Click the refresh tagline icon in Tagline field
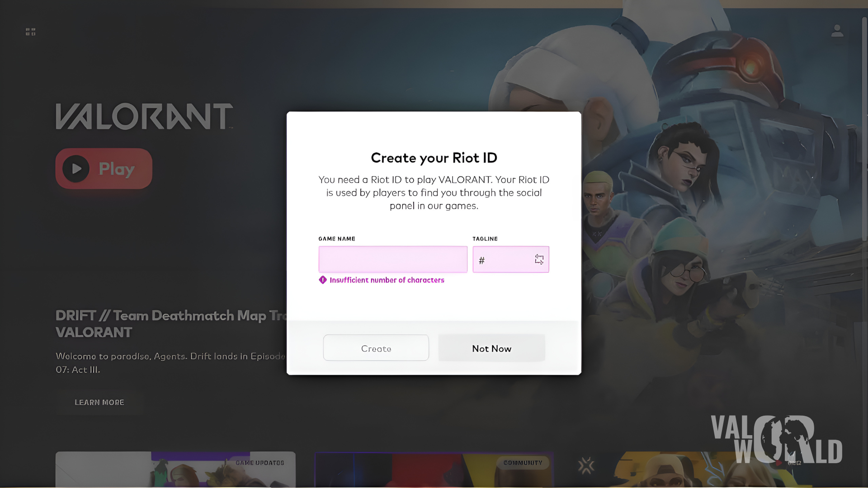868x488 pixels. coord(539,259)
